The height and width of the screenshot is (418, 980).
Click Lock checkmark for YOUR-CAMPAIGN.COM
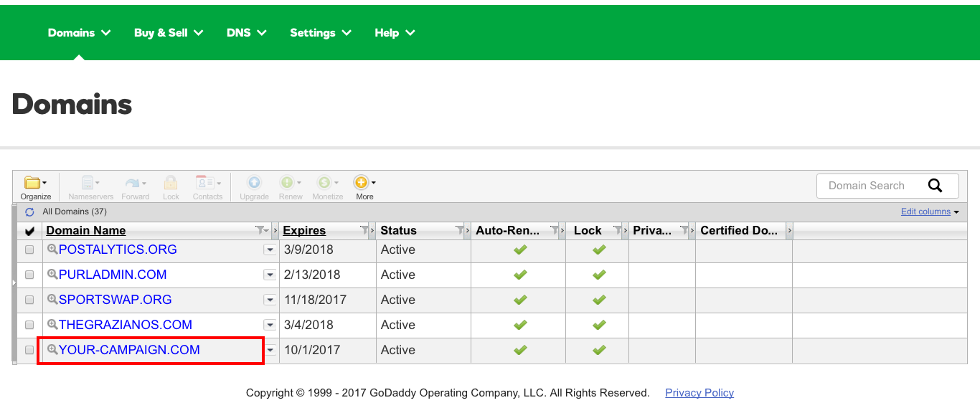[x=599, y=350]
